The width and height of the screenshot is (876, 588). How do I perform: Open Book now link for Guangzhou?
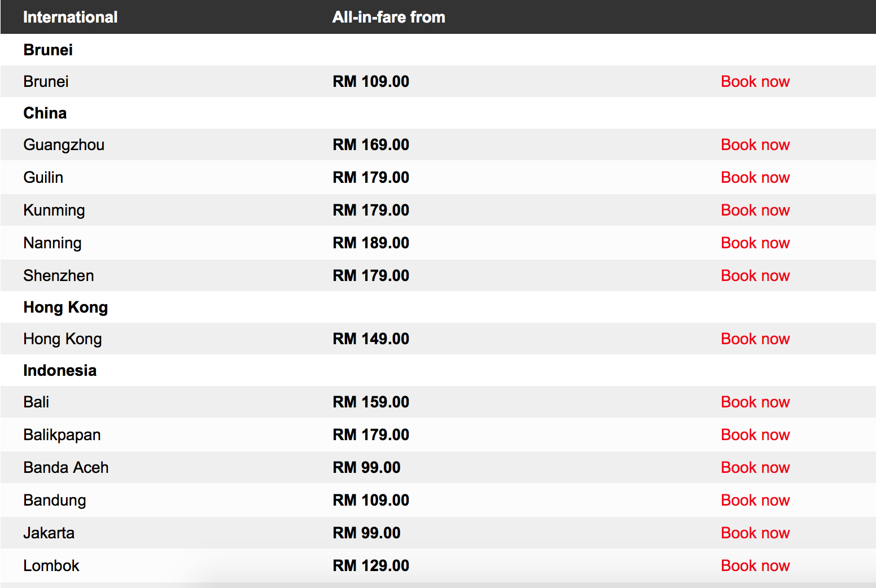tap(755, 144)
